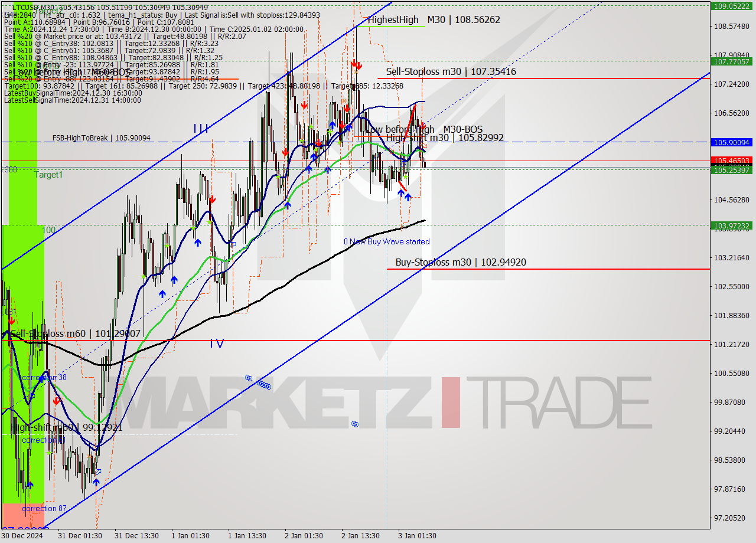Click the High-shift m30 | 105.82992 label

pos(445,138)
